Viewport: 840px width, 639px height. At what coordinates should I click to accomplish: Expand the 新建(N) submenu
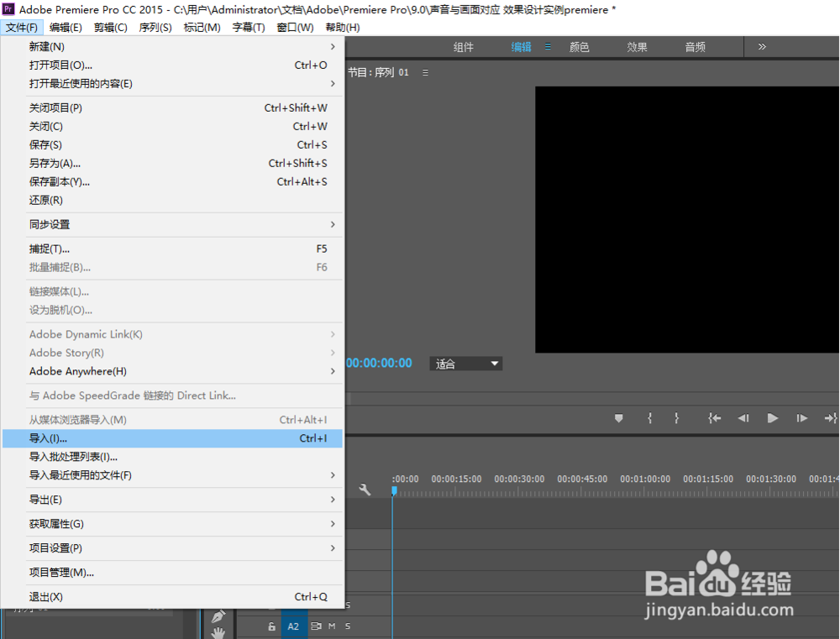(x=172, y=46)
